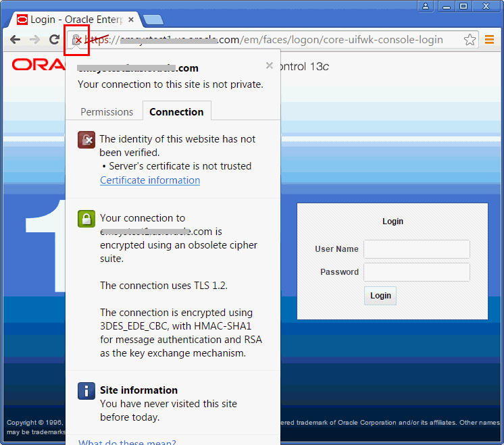Viewport: 504px width, 445px height.
Task: Open a new browser tab
Action: click(153, 20)
